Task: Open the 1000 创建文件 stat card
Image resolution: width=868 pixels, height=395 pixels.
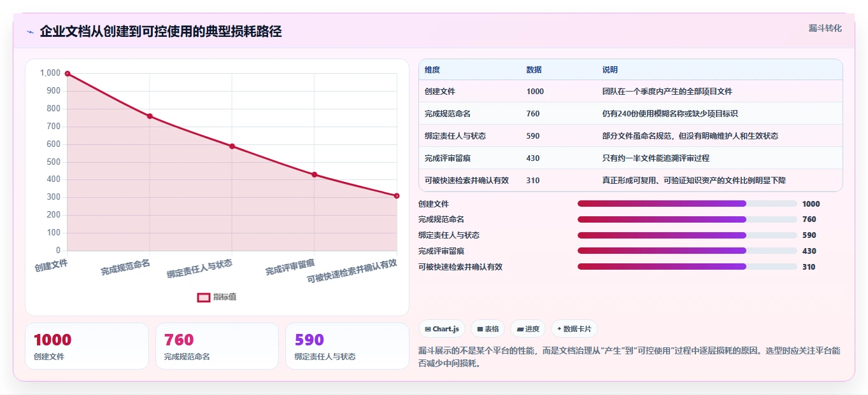Action: 87,346
